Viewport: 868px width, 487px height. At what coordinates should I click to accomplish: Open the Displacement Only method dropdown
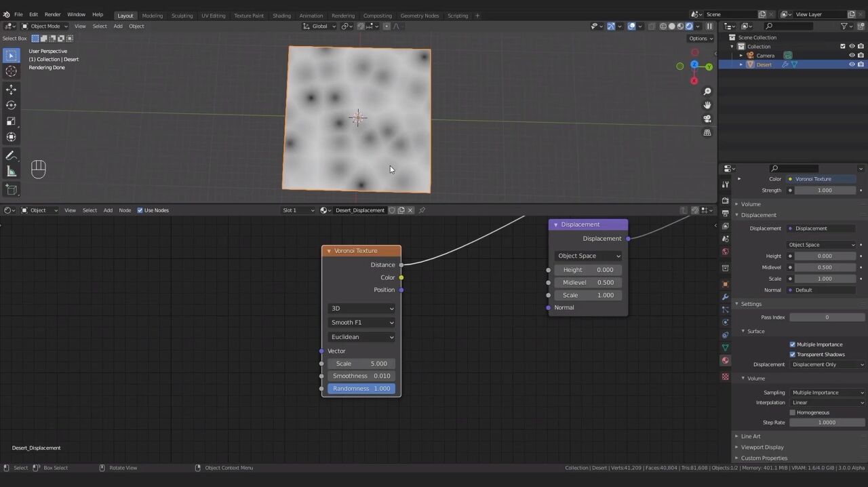(827, 364)
